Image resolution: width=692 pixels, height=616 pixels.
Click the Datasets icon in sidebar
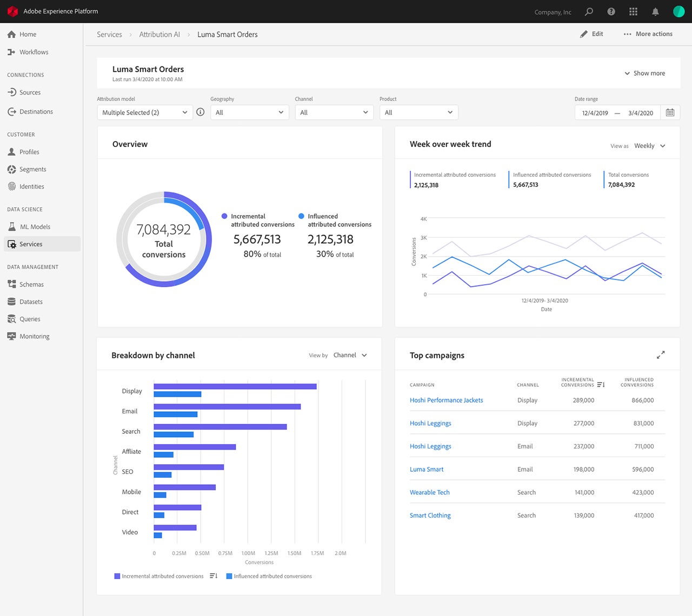point(11,302)
